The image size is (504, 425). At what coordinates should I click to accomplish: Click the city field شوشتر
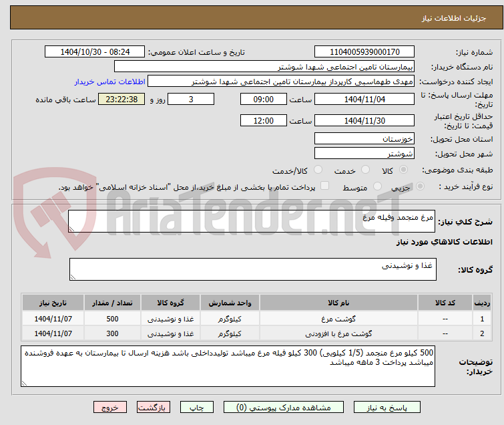(x=364, y=153)
